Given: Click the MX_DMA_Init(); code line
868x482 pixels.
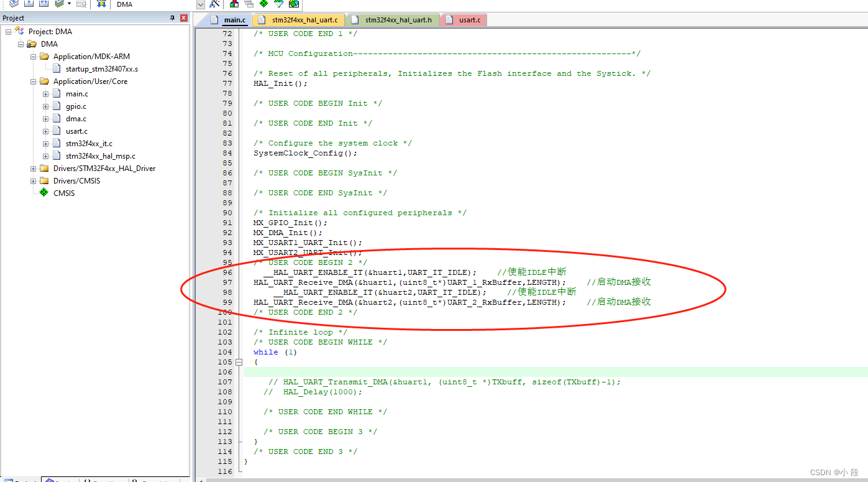Looking at the screenshot, I should 288,233.
